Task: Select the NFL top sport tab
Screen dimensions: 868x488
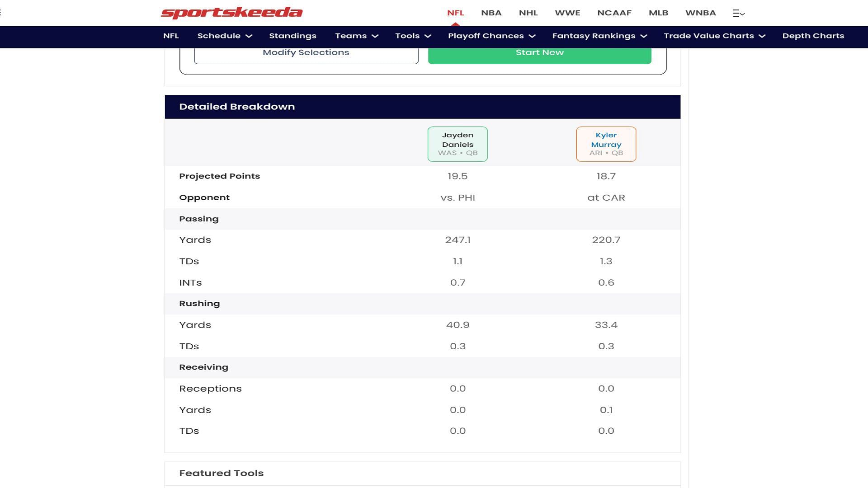Action: (x=455, y=13)
